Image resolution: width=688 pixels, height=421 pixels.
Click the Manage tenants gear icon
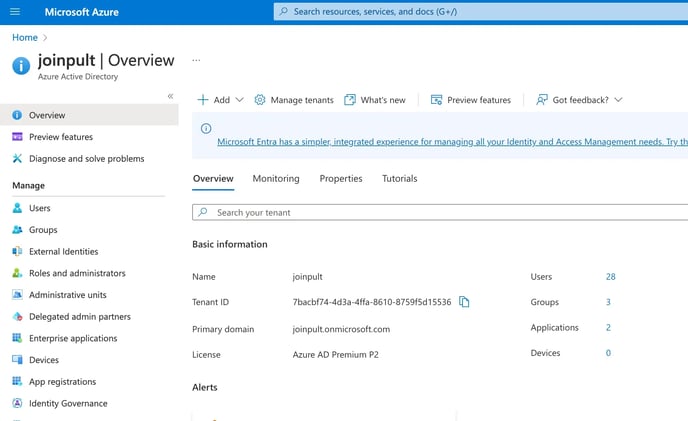pos(260,100)
